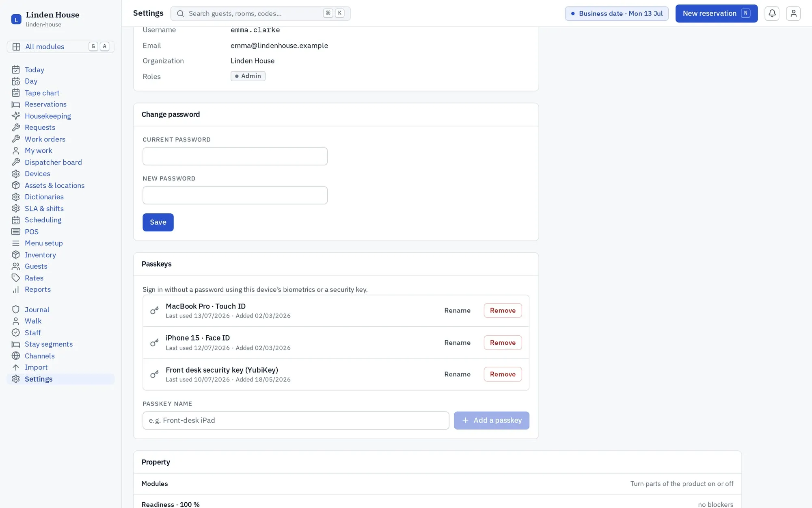Viewport: 812px width, 508px height.
Task: Click the Guests people icon
Action: 16,267
